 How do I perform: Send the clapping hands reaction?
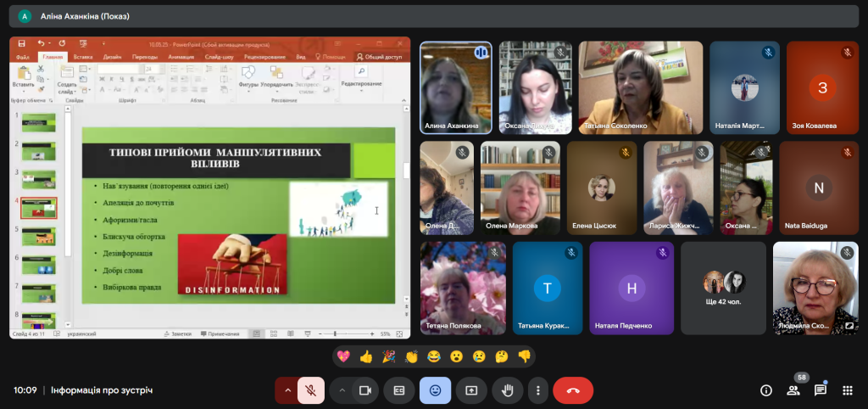pos(411,356)
